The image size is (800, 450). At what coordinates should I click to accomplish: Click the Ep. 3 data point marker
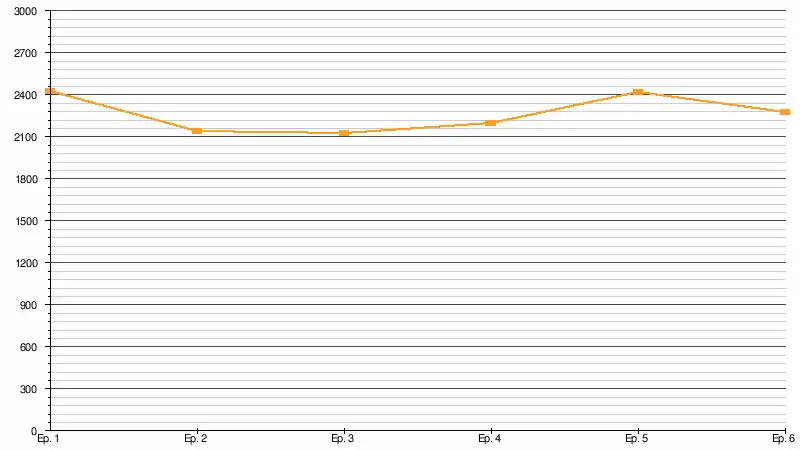pos(344,133)
